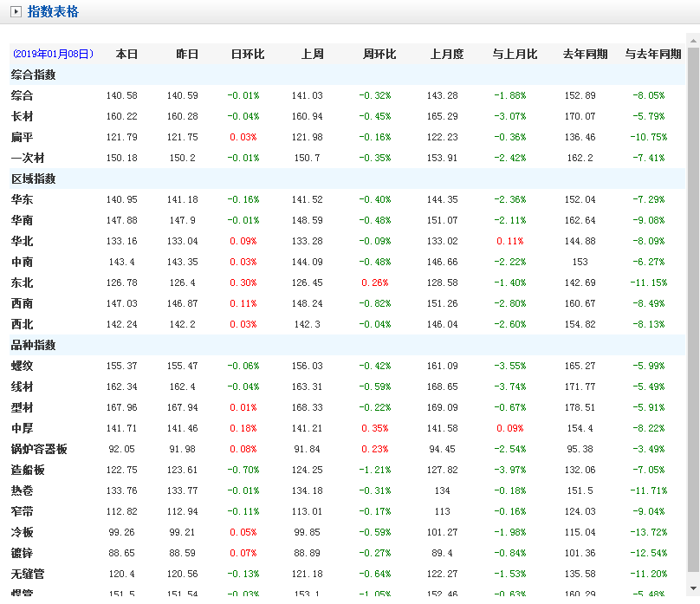Viewport: 700px width, 604px height.
Task: Click the 本日 column header
Action: click(126, 54)
